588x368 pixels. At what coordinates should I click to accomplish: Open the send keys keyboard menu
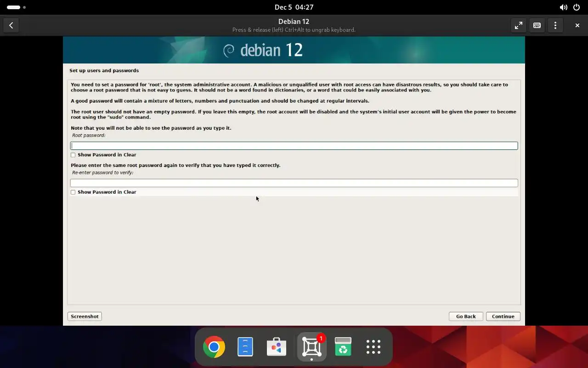[x=537, y=25]
